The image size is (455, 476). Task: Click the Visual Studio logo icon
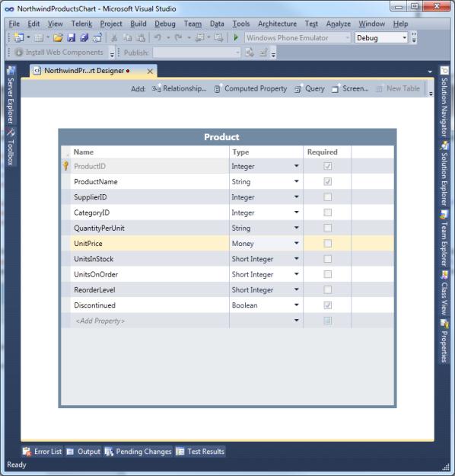pyautogui.click(x=9, y=9)
